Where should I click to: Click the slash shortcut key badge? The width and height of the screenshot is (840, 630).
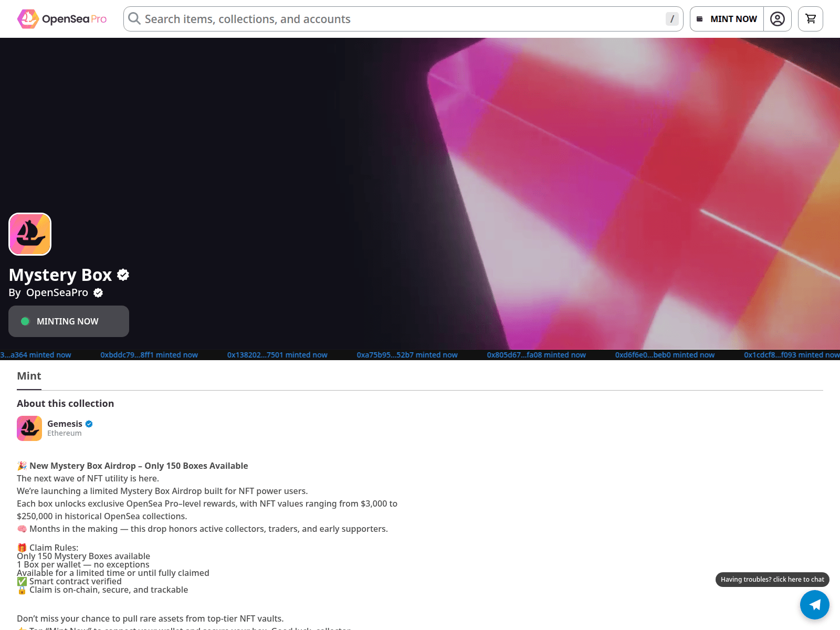[x=672, y=19]
